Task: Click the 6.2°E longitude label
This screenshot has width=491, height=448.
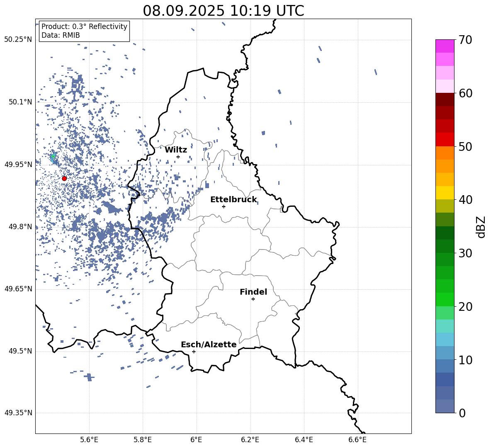Action: click(250, 440)
